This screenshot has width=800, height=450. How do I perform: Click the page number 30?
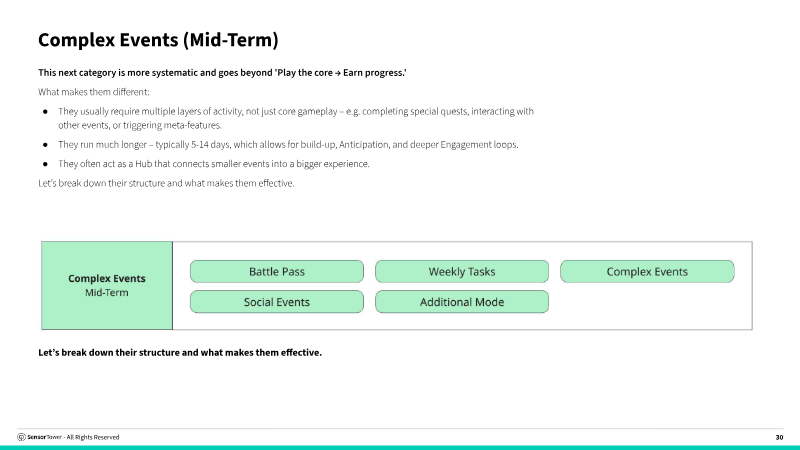[779, 437]
